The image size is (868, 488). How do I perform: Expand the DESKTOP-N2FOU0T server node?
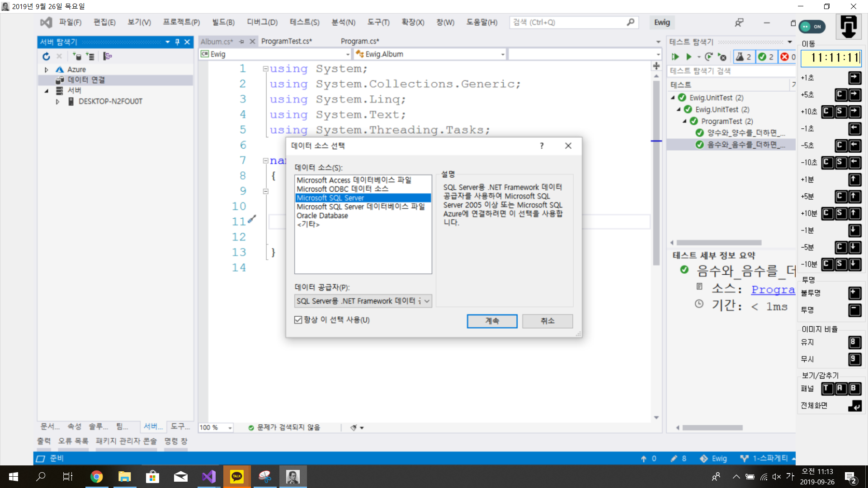(57, 102)
